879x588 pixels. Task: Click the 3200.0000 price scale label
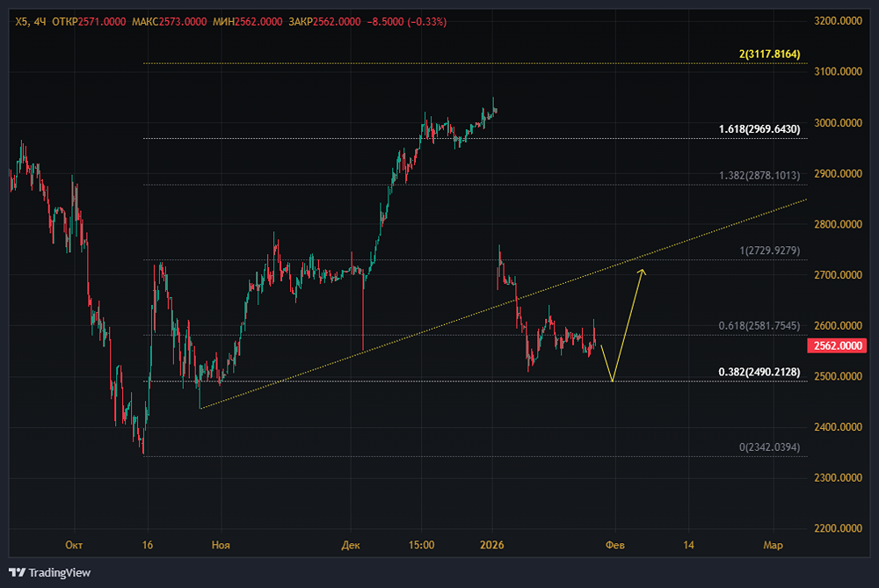point(839,20)
